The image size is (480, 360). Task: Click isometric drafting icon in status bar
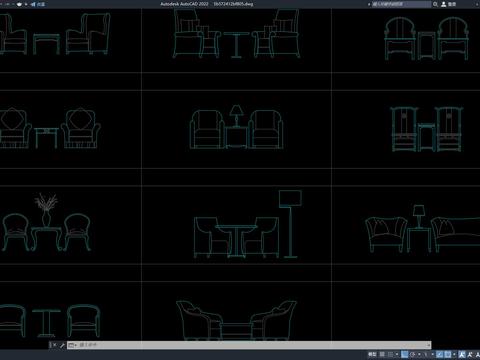426,354
